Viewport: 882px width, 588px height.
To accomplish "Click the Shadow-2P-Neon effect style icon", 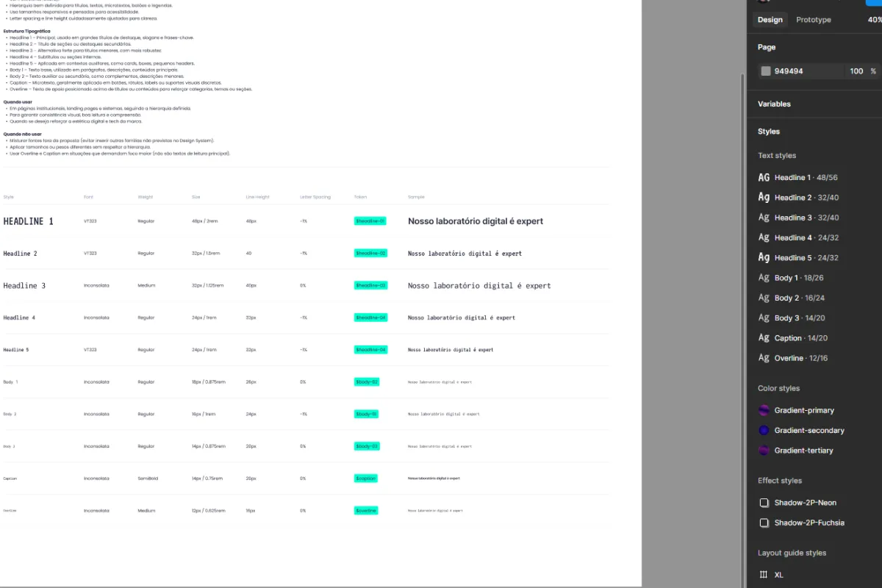I will click(764, 502).
